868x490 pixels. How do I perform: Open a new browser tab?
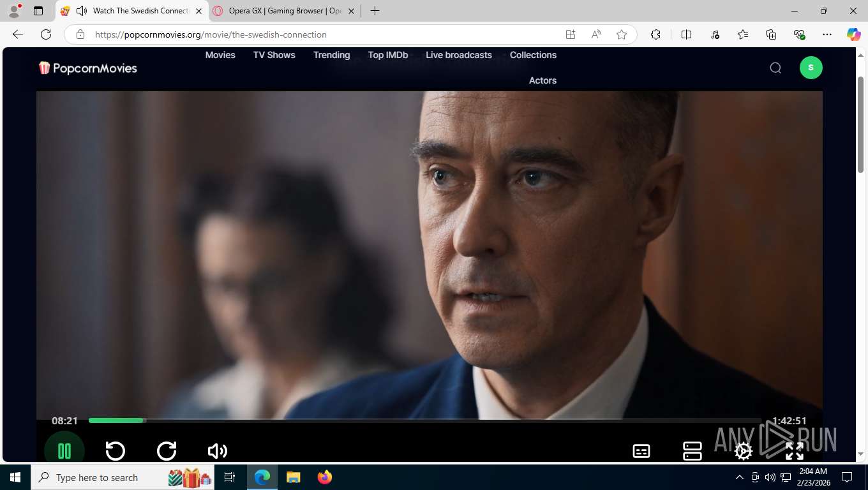375,11
